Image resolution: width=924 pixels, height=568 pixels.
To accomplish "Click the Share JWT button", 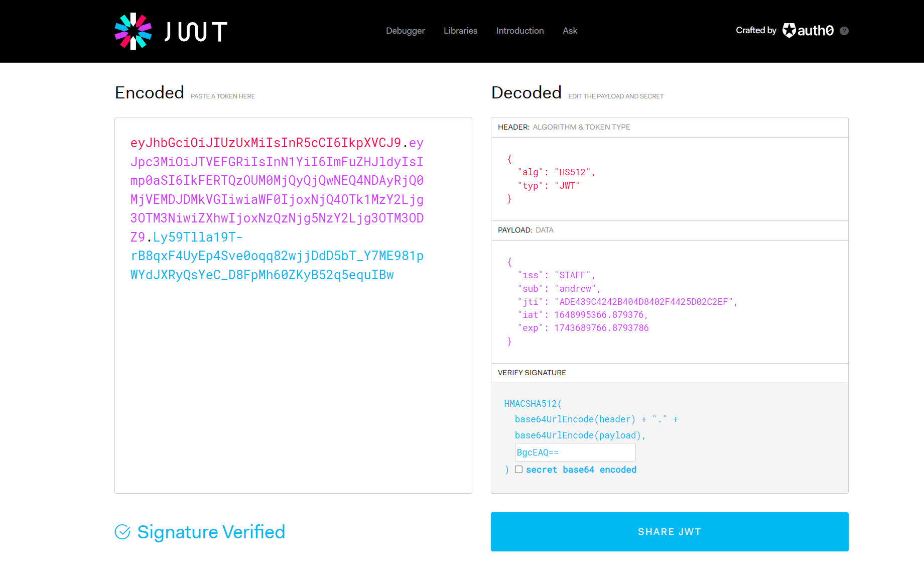I will coord(669,532).
